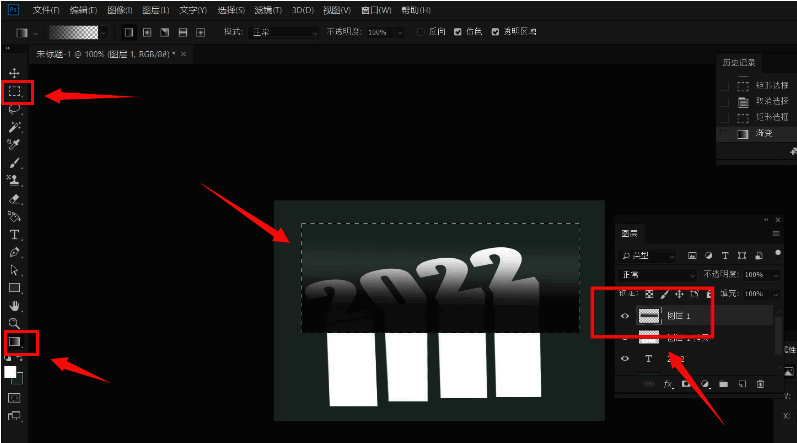Choose diamond gradient style in options bar
Screen dimensions: 797x443
pyautogui.click(x=201, y=33)
